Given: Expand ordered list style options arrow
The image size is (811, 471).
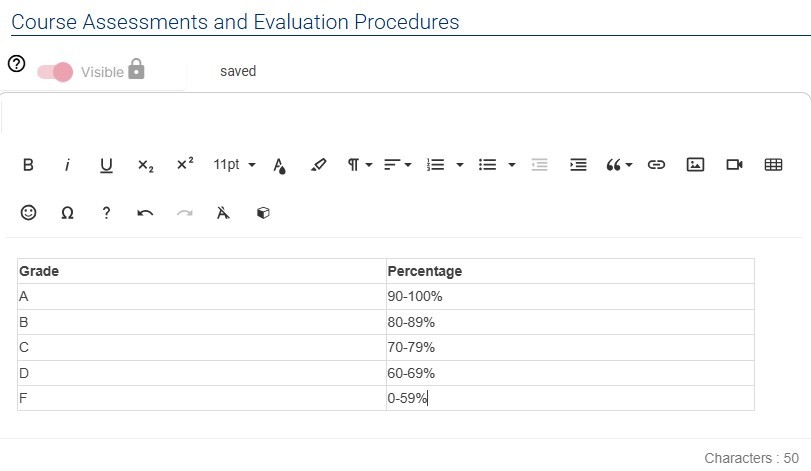Looking at the screenshot, I should coord(460,165).
